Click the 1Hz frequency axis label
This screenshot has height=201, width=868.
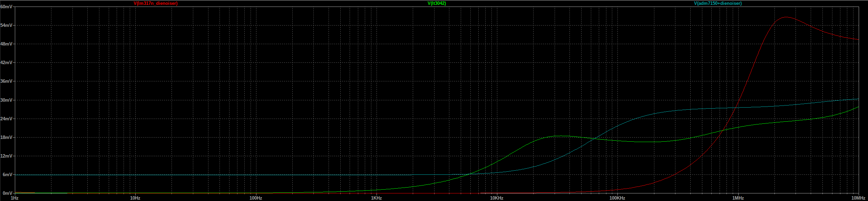(14, 198)
